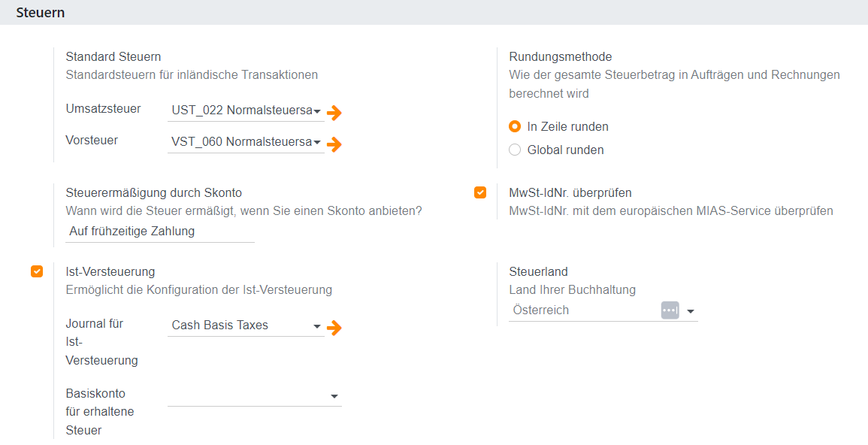This screenshot has width=868, height=445.
Task: Expand the Steuerland Österreich dropdown arrow
Action: coord(690,311)
